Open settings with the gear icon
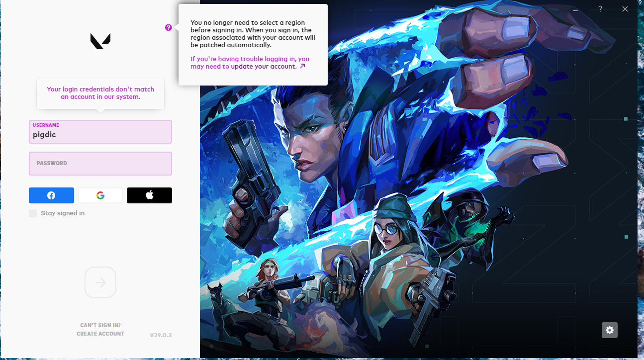 click(x=610, y=330)
